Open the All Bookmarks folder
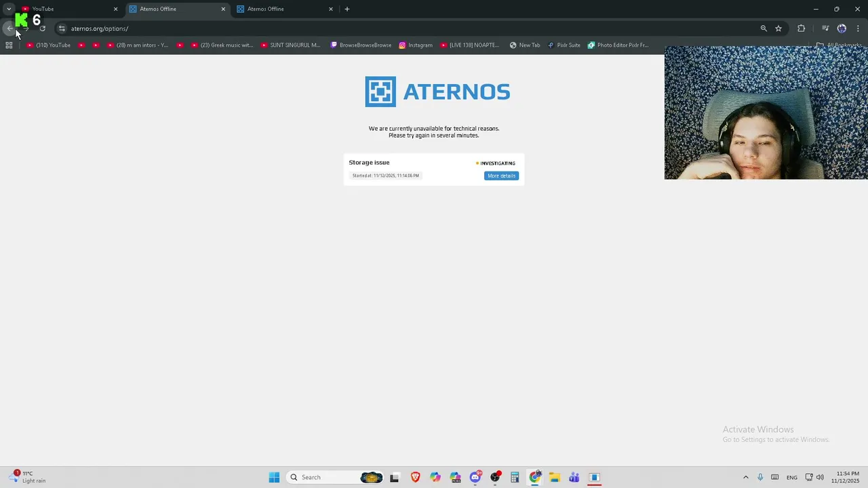Screen dimensions: 868x488 click(839, 45)
